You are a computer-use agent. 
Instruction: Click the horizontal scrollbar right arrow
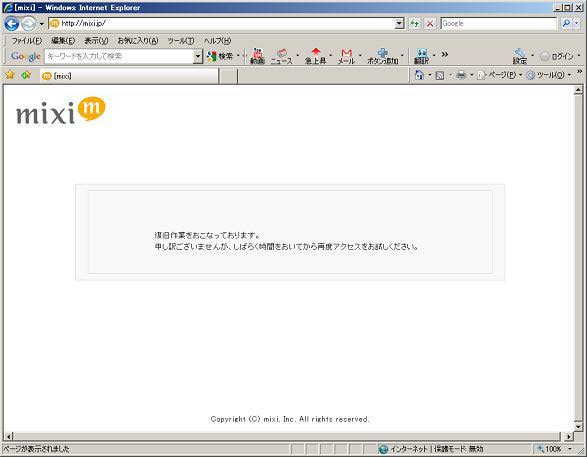[x=569, y=436]
